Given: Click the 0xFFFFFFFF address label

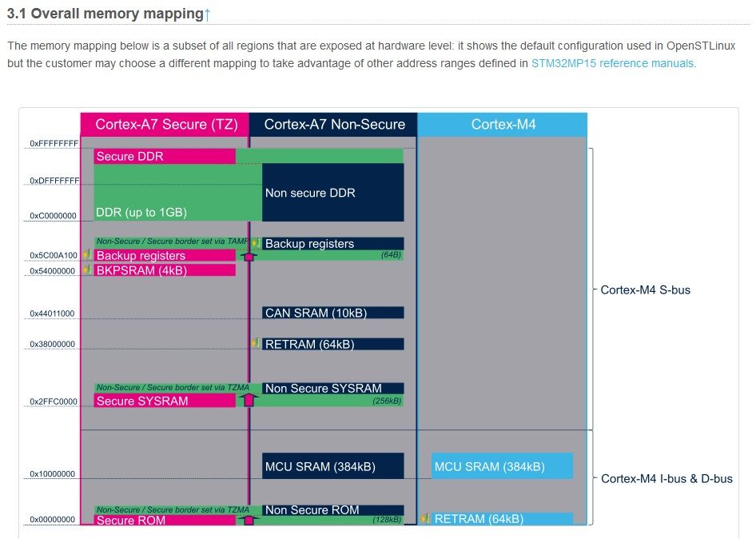Looking at the screenshot, I should coord(54,143).
